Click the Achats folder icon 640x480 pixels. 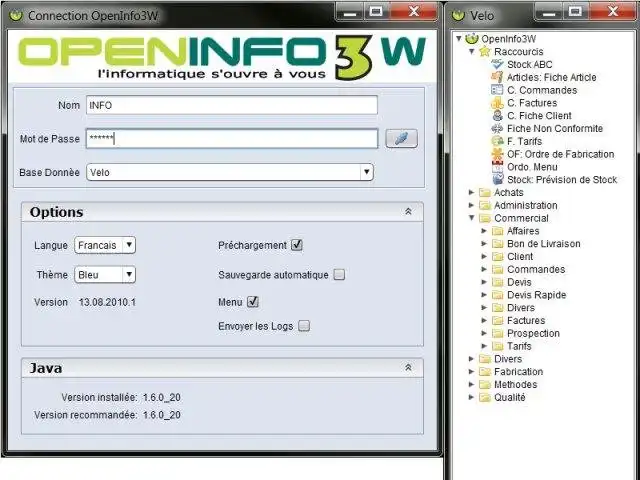(x=484, y=192)
